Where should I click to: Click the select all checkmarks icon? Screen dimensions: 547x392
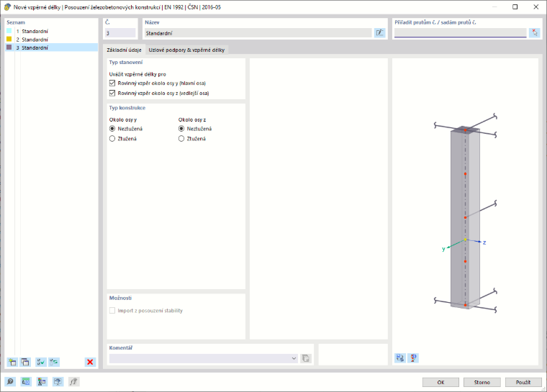point(41,362)
